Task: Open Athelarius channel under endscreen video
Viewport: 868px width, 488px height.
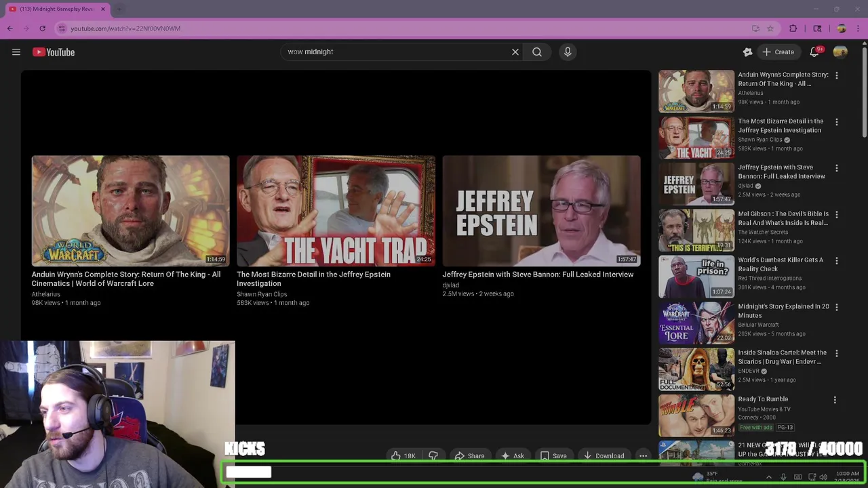Action: pyautogui.click(x=45, y=294)
